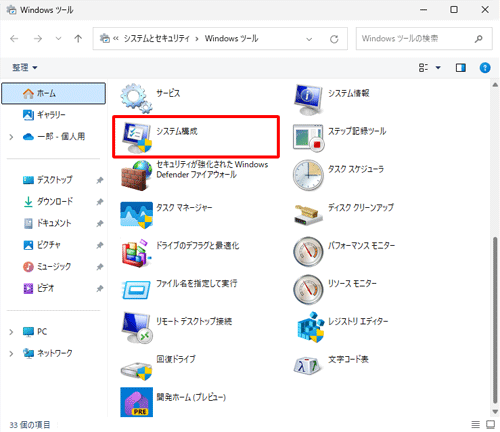Select the 回復ドライブ label text
500x432 pixels.
click(x=176, y=359)
